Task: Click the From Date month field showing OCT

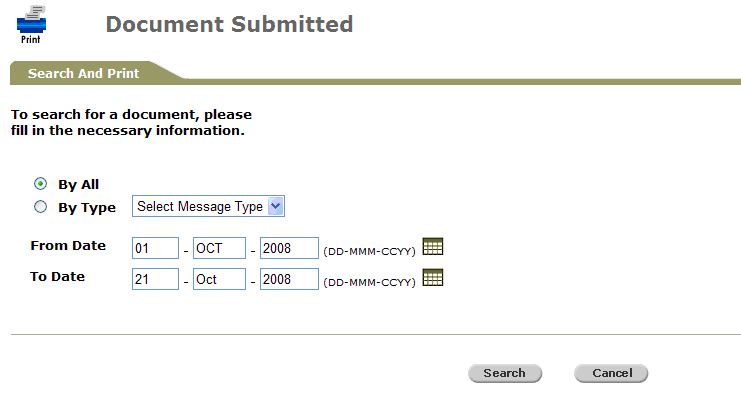Action: click(219, 248)
